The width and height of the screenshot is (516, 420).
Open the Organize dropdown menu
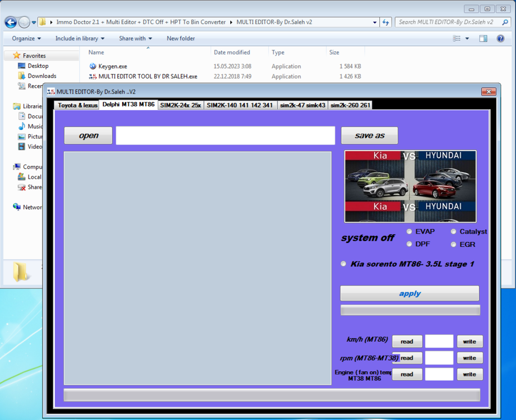(26, 39)
